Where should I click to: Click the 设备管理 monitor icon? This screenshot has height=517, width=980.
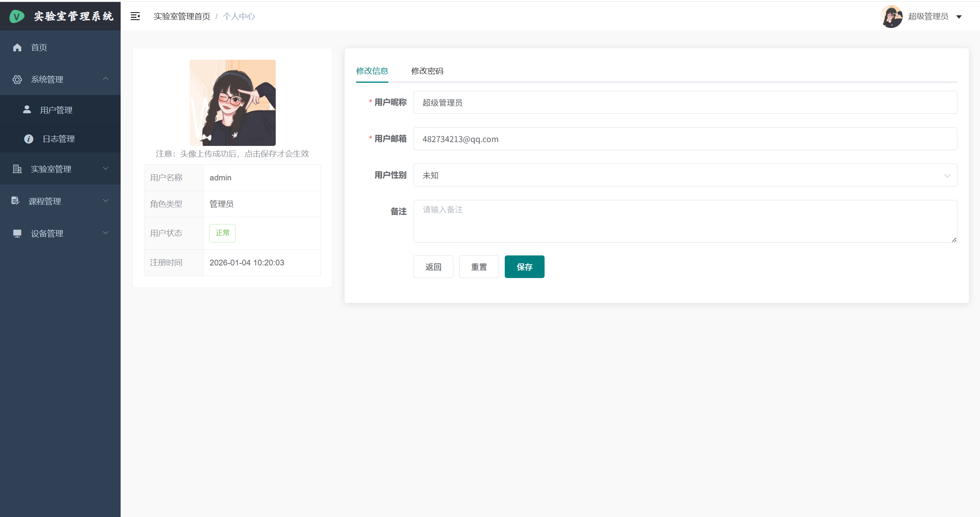tap(17, 233)
